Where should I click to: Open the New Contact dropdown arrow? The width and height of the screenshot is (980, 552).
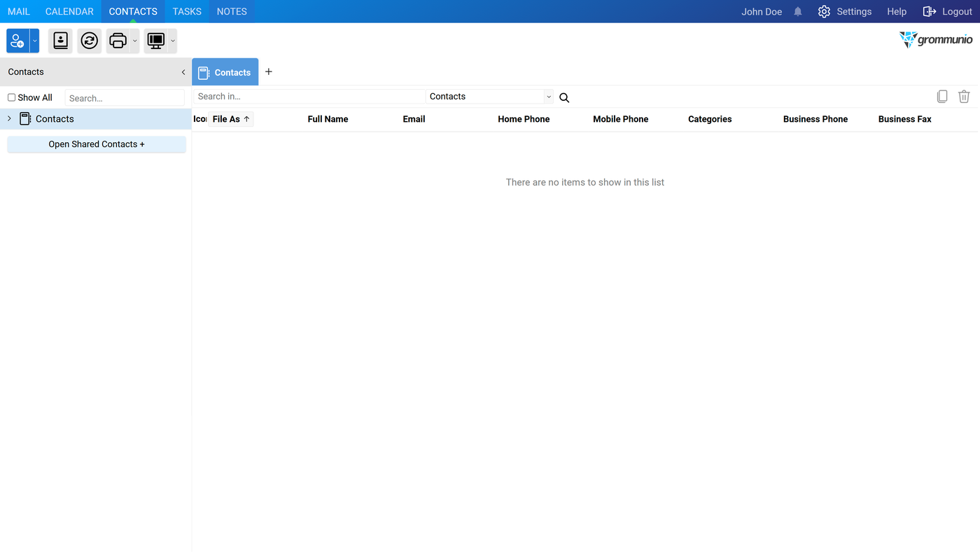[34, 41]
